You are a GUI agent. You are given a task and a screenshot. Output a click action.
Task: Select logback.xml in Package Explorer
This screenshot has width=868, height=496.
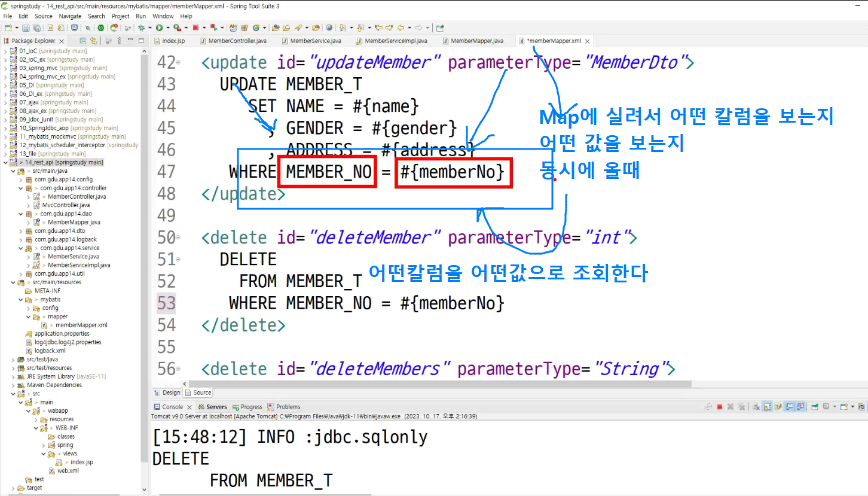click(50, 351)
